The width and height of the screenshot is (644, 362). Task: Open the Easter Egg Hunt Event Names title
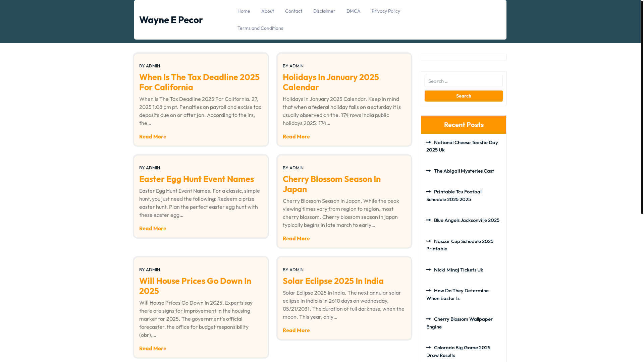click(x=197, y=179)
